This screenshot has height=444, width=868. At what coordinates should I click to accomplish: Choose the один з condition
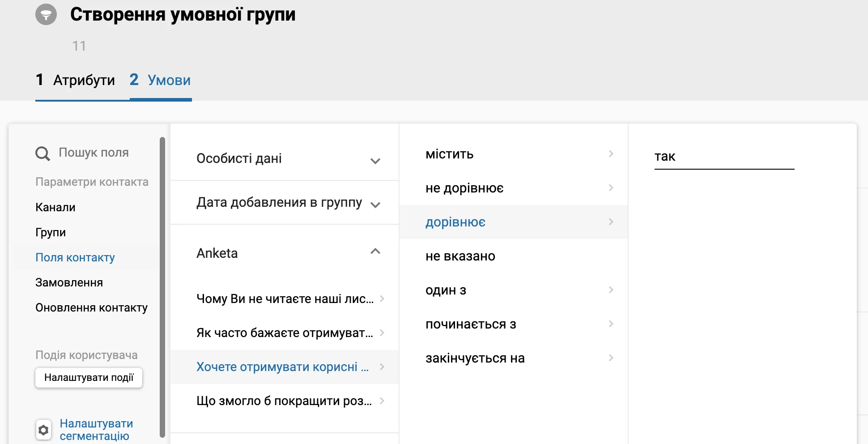(514, 290)
